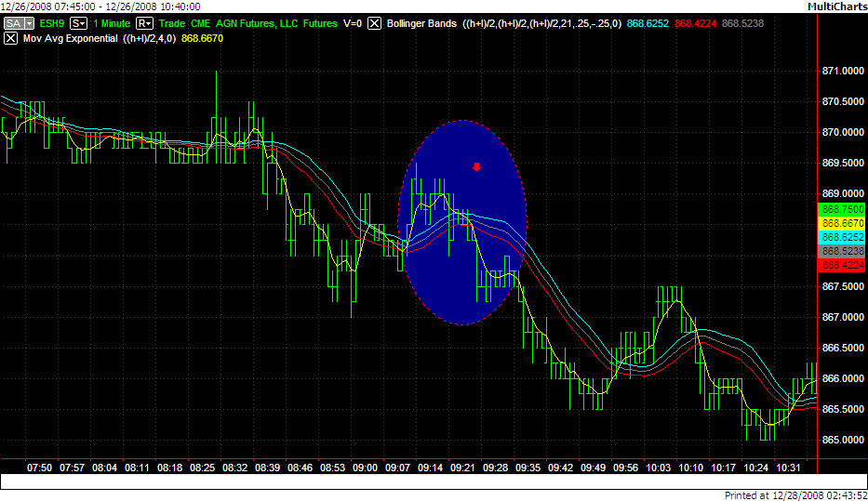
Task: Click the 07:57 time axis label
Action: point(72,468)
